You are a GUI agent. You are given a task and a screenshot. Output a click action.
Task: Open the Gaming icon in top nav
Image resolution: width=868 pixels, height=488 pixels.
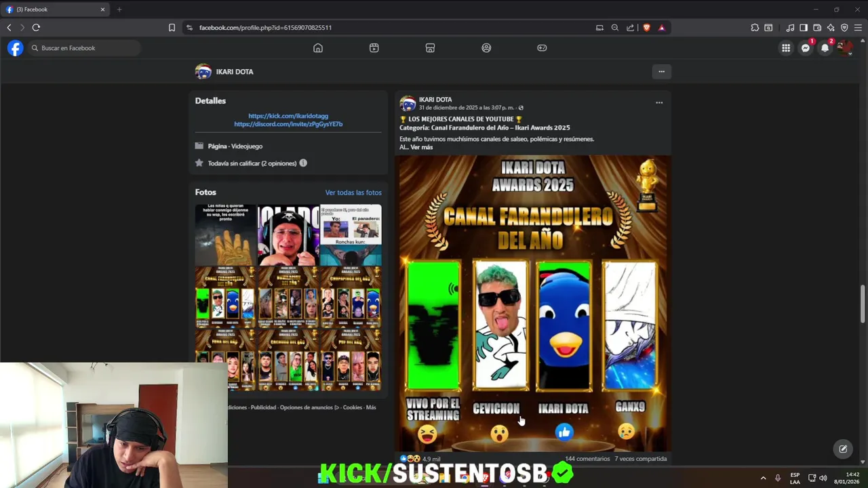(x=542, y=48)
